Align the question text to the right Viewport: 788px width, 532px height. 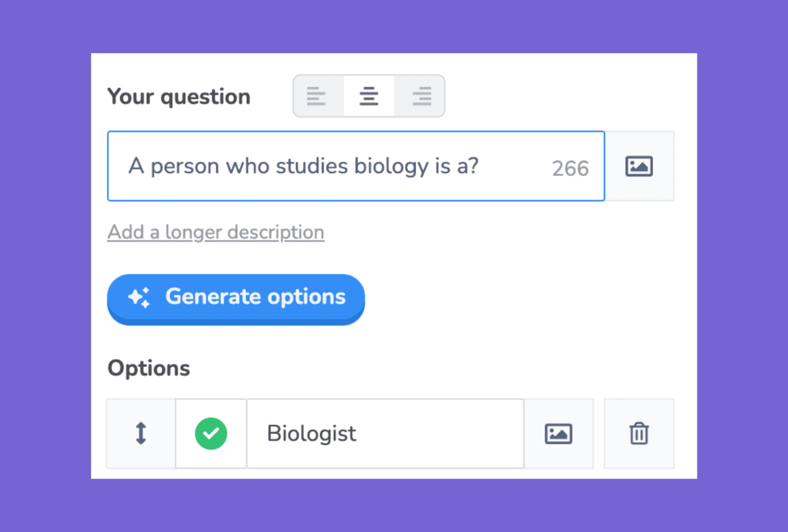[421, 96]
